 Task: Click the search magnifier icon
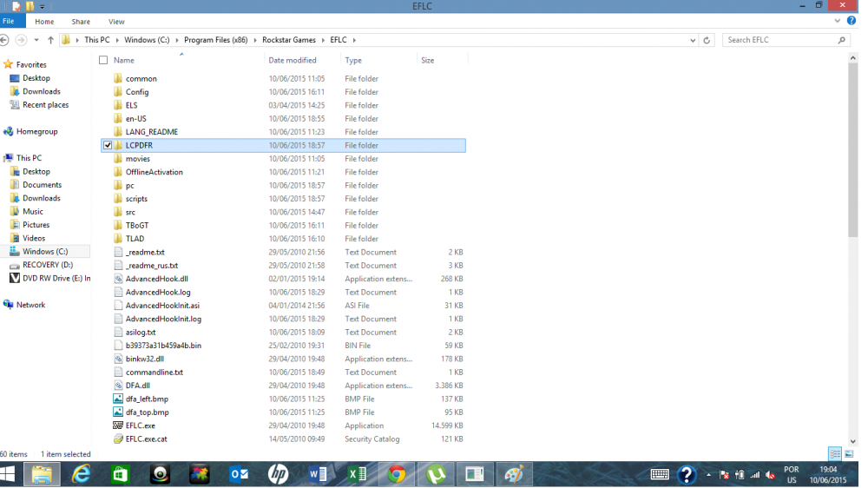click(842, 40)
